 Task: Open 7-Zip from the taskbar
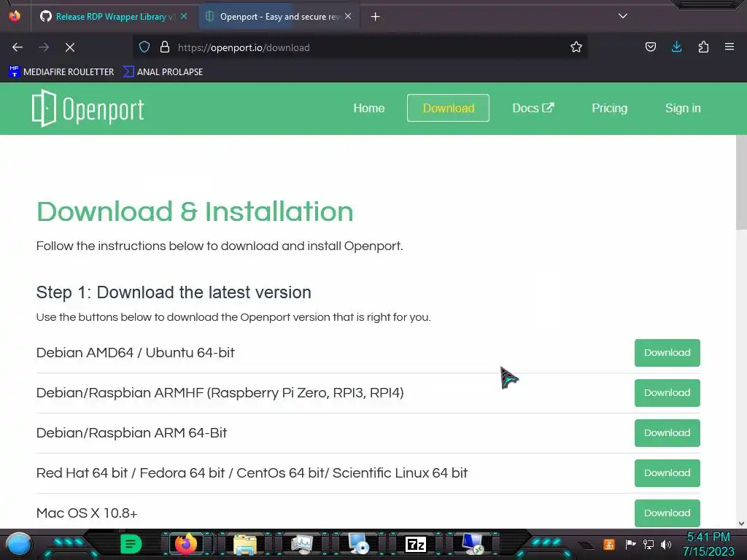point(415,544)
